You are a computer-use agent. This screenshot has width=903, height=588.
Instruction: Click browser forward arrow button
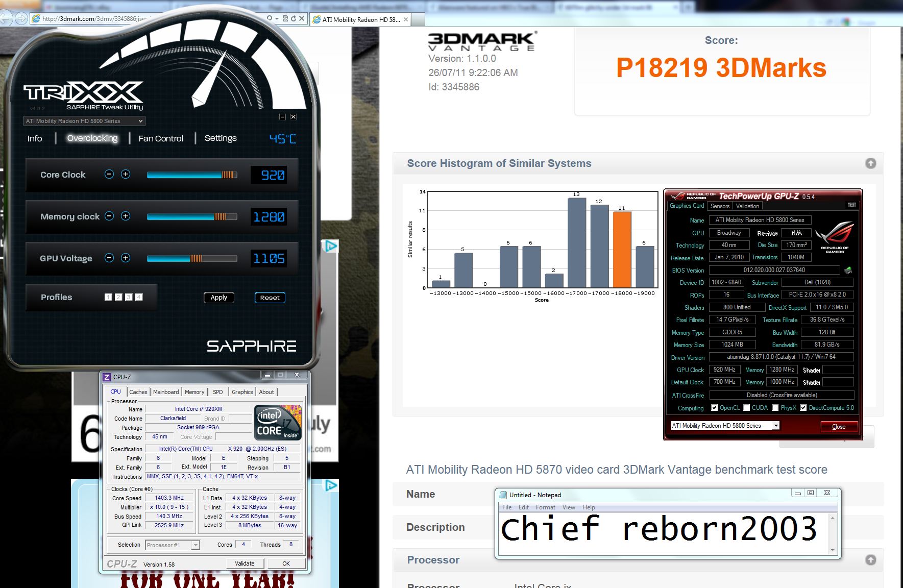pos(21,18)
